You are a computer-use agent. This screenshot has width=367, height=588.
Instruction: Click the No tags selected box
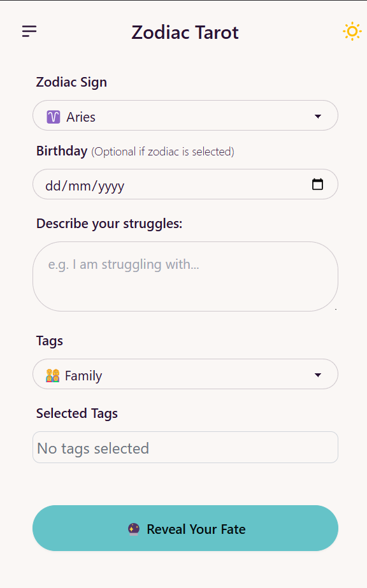point(185,447)
